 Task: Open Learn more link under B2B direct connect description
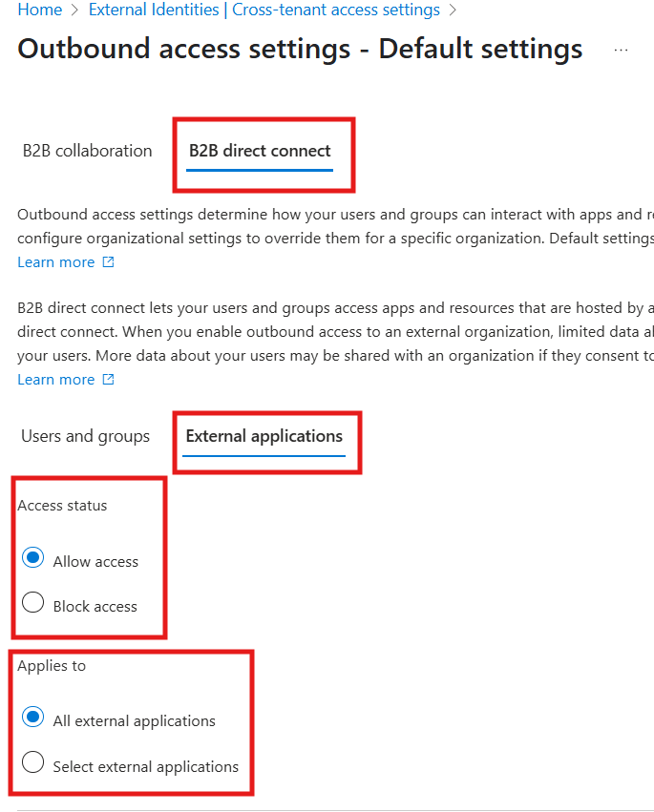[x=55, y=380]
